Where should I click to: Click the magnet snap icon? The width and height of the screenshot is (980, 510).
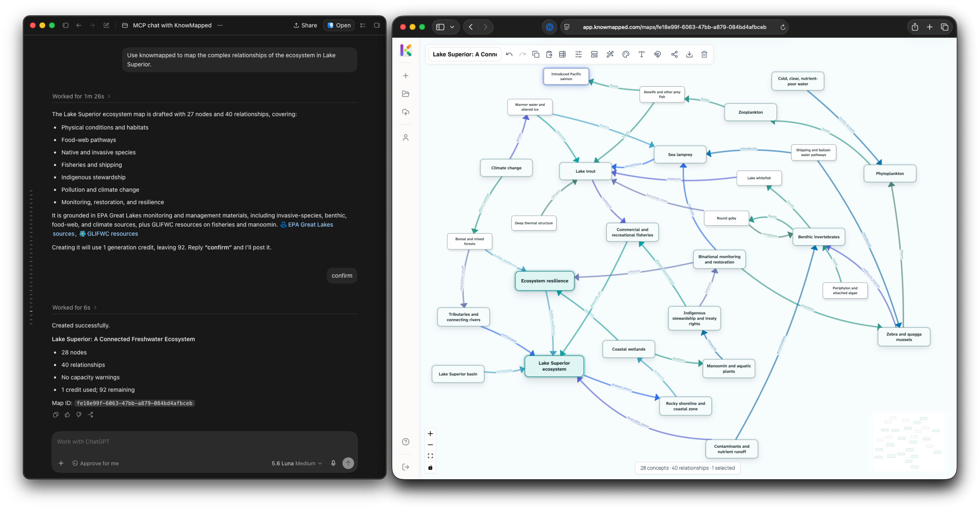tap(657, 54)
